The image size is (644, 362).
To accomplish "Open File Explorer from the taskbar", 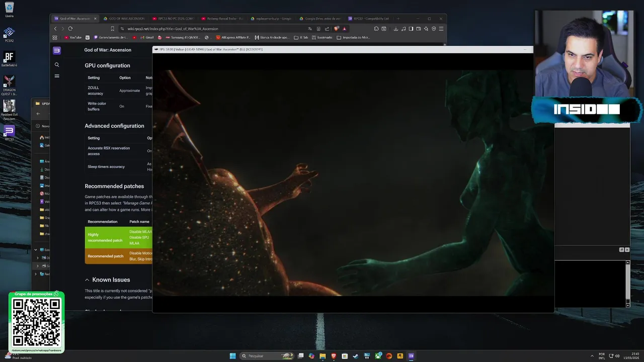I will pos(323,356).
